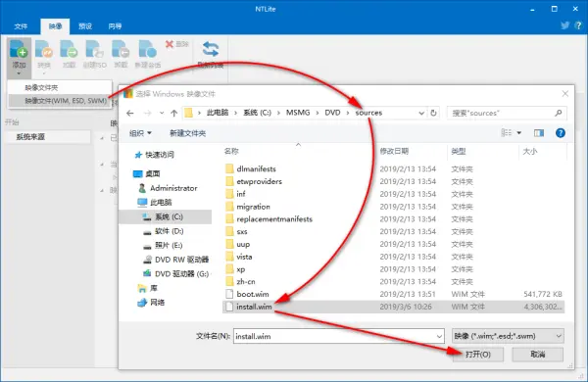Click the change view layout icon
588x382 pixels.
(x=507, y=132)
